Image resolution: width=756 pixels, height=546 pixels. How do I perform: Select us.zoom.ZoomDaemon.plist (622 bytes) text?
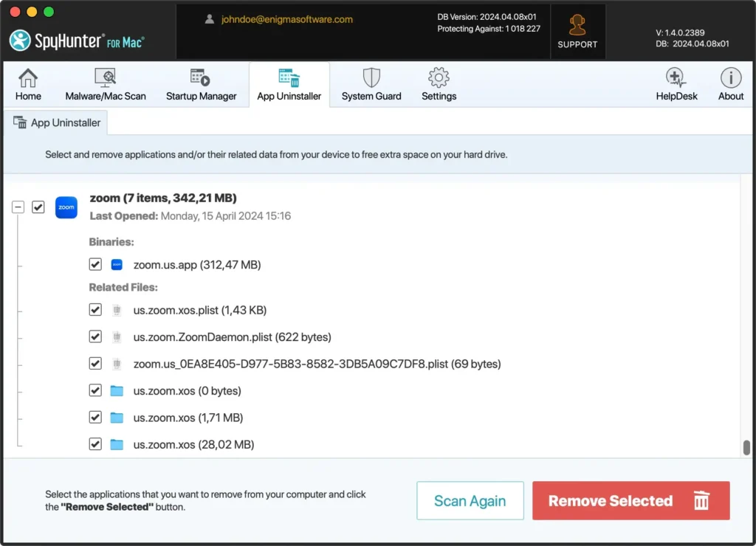pyautogui.click(x=233, y=337)
